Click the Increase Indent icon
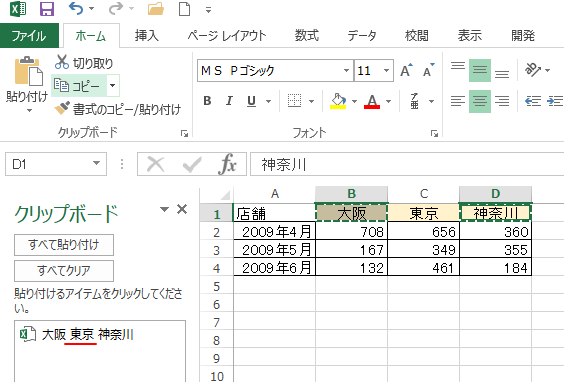Viewport: 564px width, 382px height. [555, 101]
